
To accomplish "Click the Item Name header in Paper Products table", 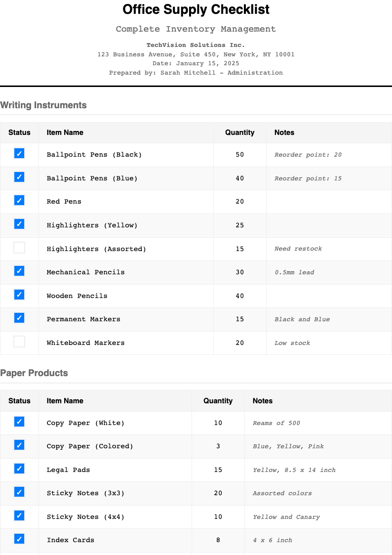I will point(65,401).
